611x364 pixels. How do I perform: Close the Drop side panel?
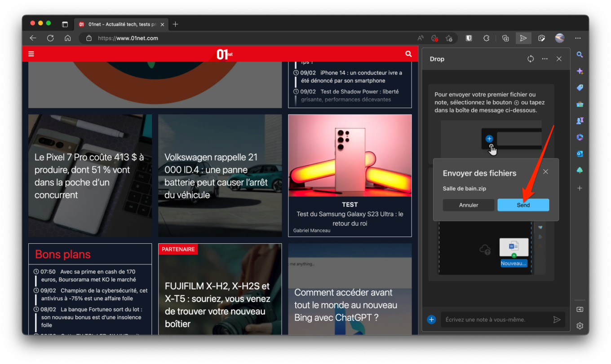pyautogui.click(x=559, y=59)
